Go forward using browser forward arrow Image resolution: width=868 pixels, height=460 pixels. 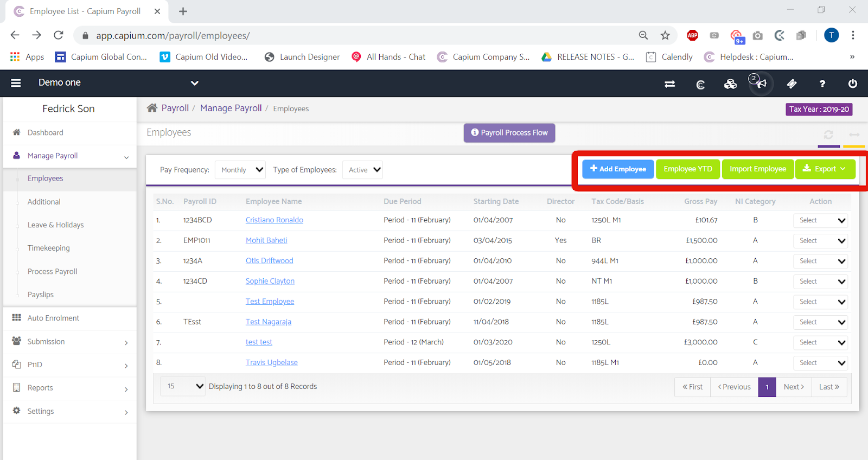coord(36,35)
